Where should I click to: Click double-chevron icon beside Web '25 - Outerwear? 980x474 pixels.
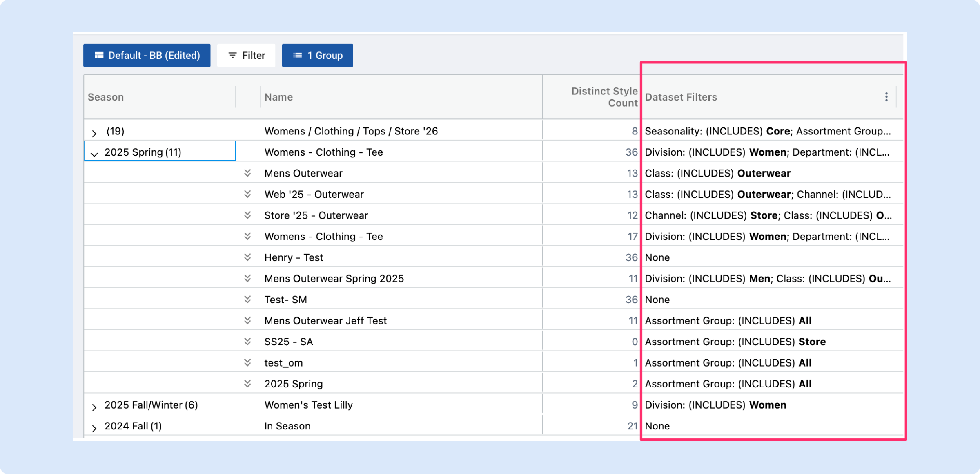click(x=247, y=194)
